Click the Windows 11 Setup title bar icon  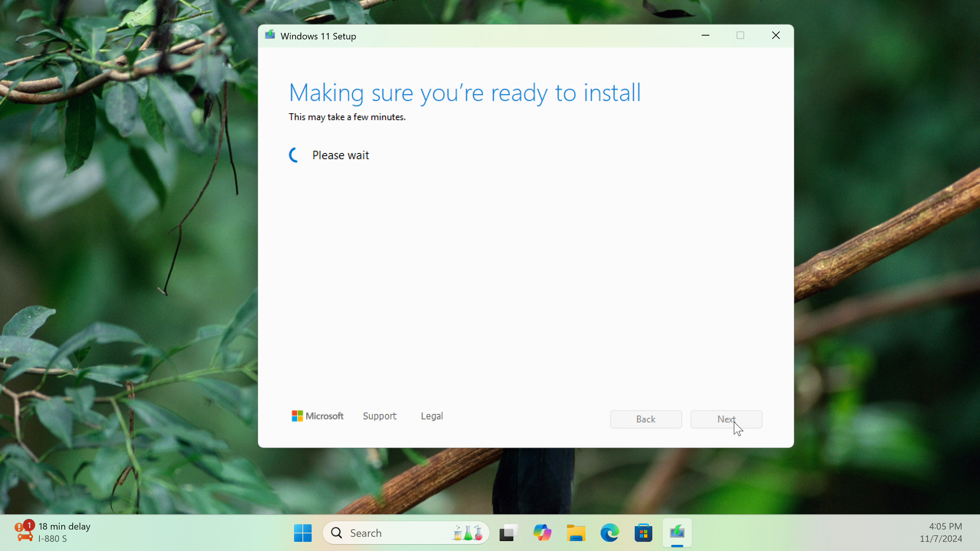tap(270, 35)
